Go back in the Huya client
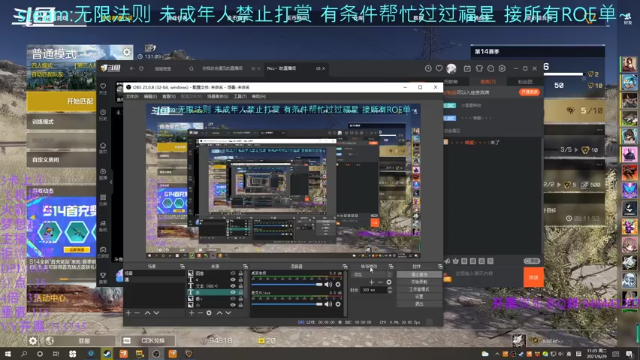The width and height of the screenshot is (640, 360). tap(132, 69)
